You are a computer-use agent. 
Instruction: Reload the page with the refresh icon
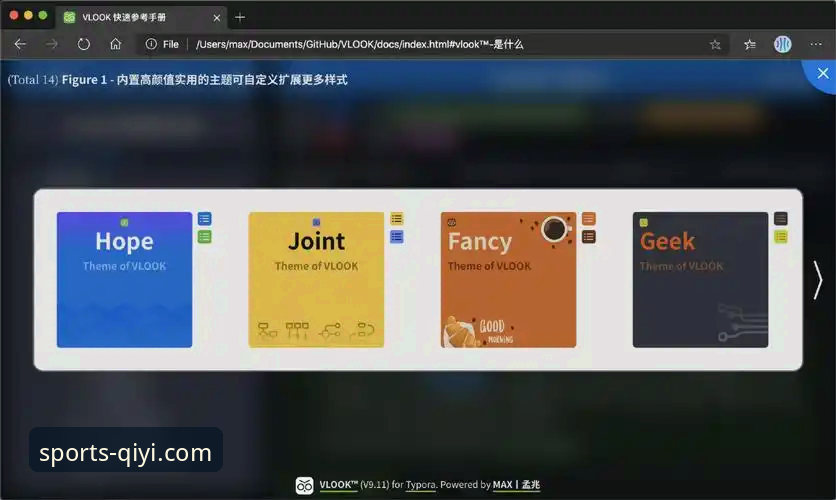(x=84, y=44)
